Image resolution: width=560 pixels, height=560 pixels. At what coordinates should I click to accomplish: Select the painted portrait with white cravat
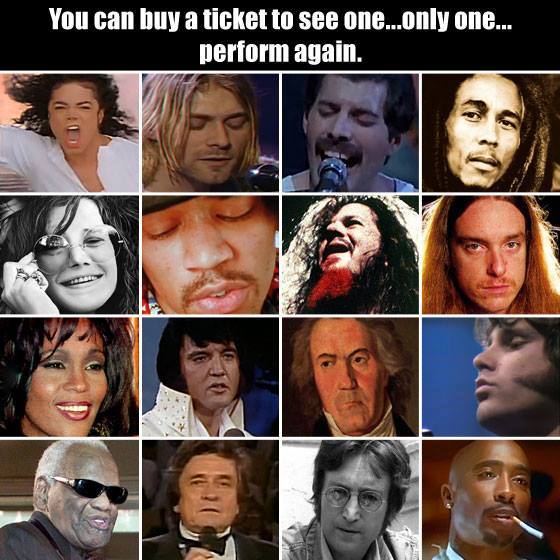tap(350, 377)
